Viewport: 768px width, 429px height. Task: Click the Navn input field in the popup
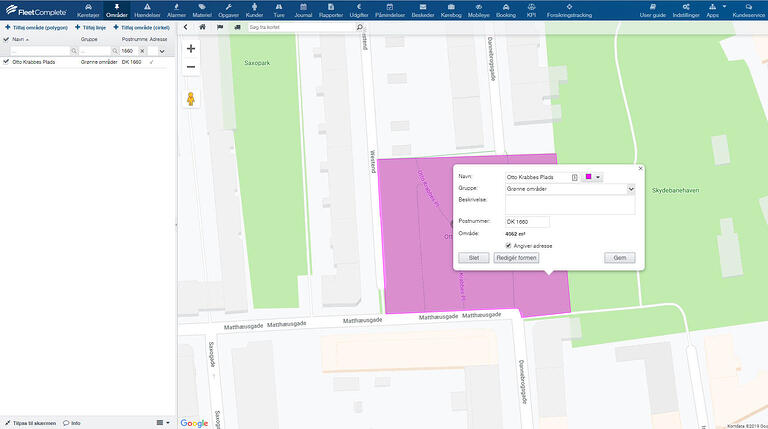pos(537,177)
